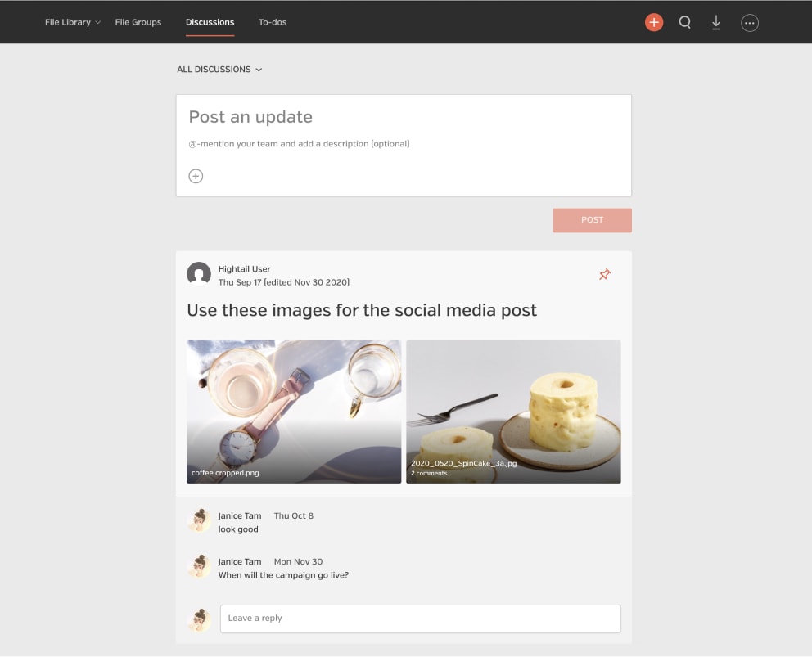Viewport: 812px width, 657px height.
Task: Go to the To-dos tab
Action: pyautogui.click(x=273, y=22)
